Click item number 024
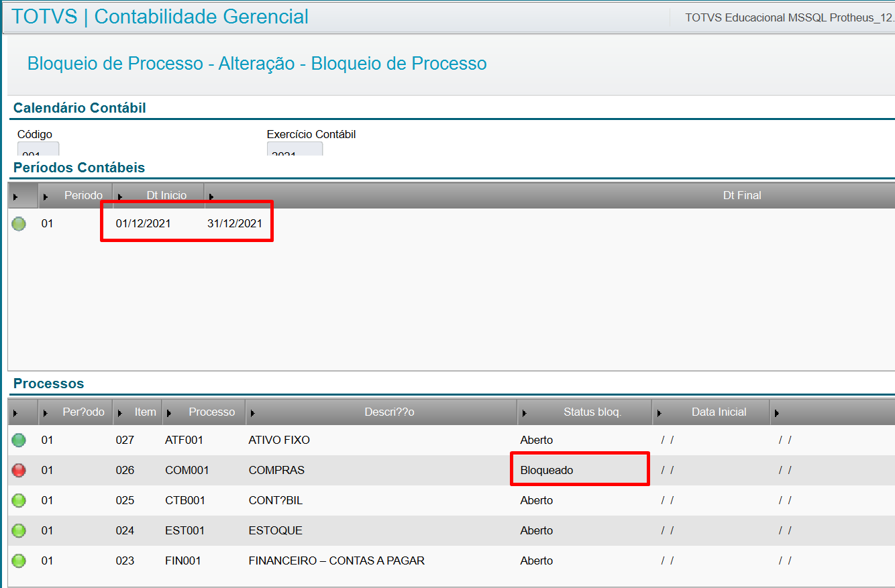 coord(125,531)
